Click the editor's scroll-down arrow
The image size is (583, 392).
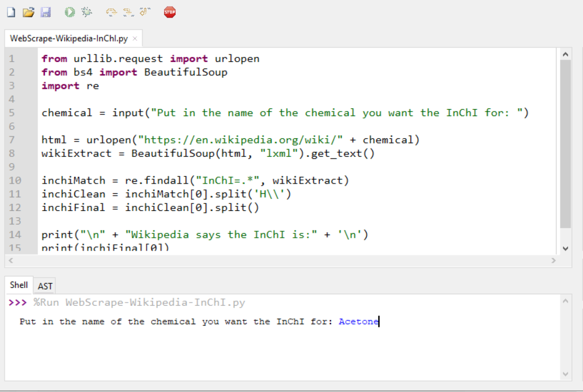(565, 248)
